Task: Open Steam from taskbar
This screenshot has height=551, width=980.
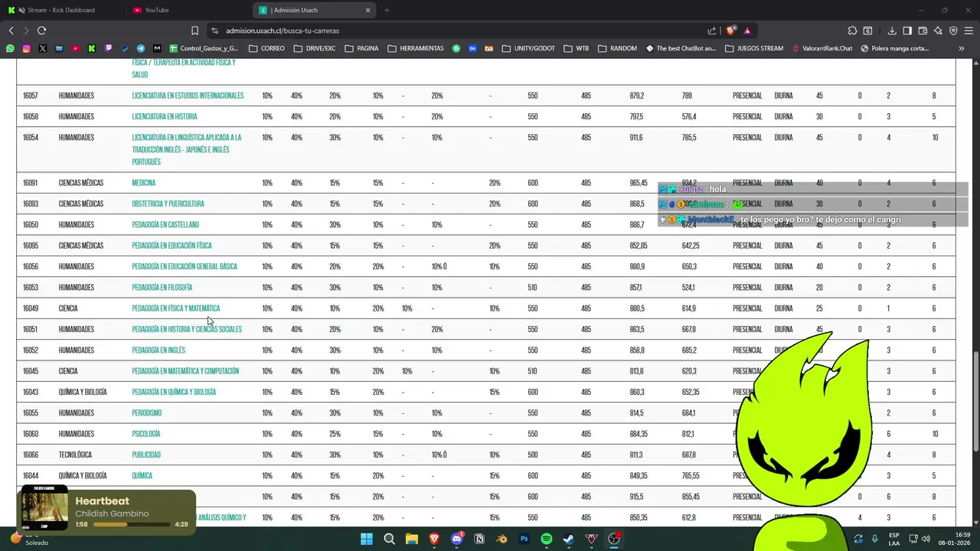Action: pyautogui.click(x=569, y=539)
